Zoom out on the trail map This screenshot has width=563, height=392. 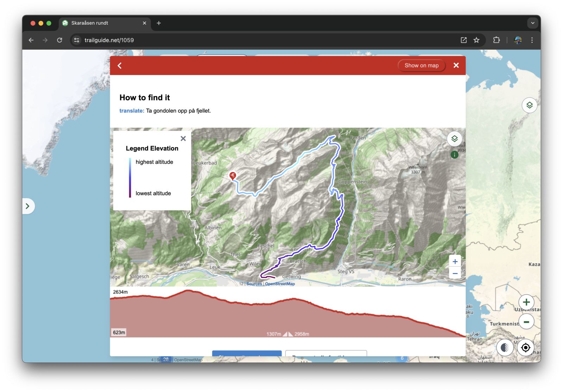coord(455,273)
